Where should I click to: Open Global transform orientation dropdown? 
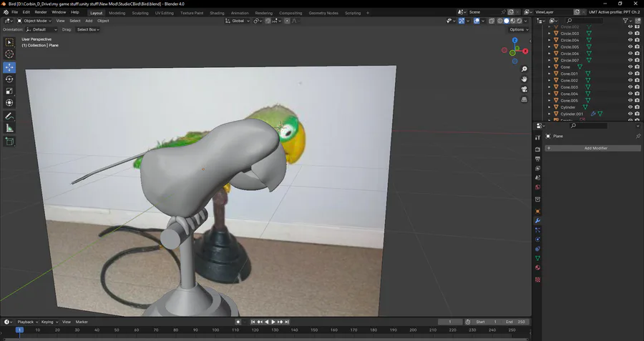point(237,21)
